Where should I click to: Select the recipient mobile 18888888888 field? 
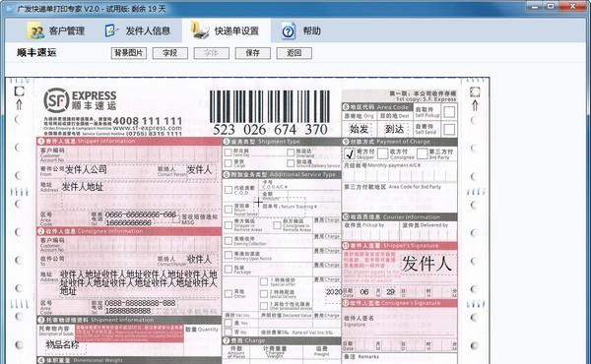point(128,311)
